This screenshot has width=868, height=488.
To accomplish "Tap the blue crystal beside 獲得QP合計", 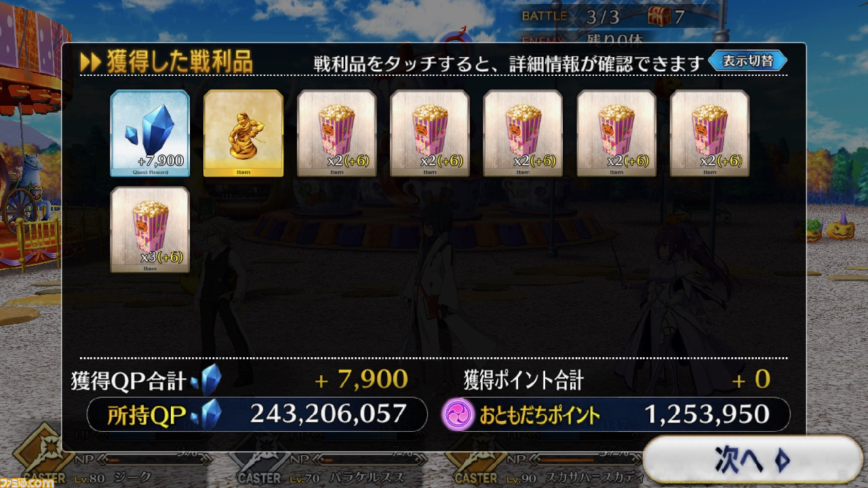I will [x=205, y=380].
